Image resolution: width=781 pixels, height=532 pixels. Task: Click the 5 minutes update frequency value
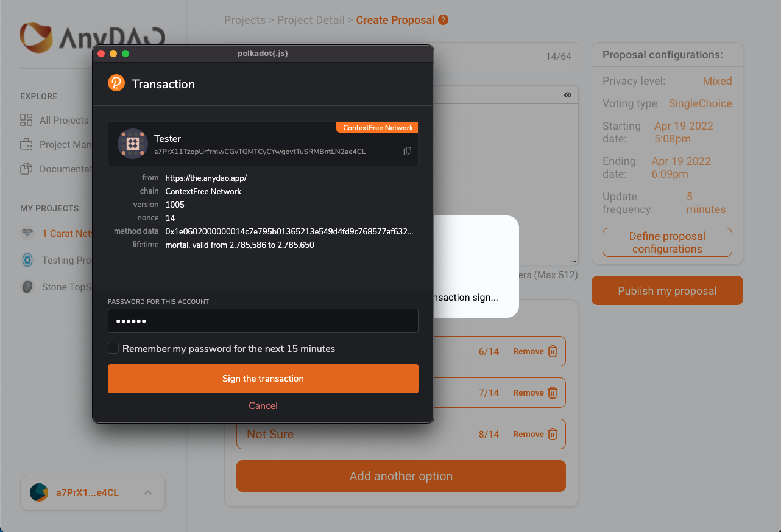(x=706, y=203)
